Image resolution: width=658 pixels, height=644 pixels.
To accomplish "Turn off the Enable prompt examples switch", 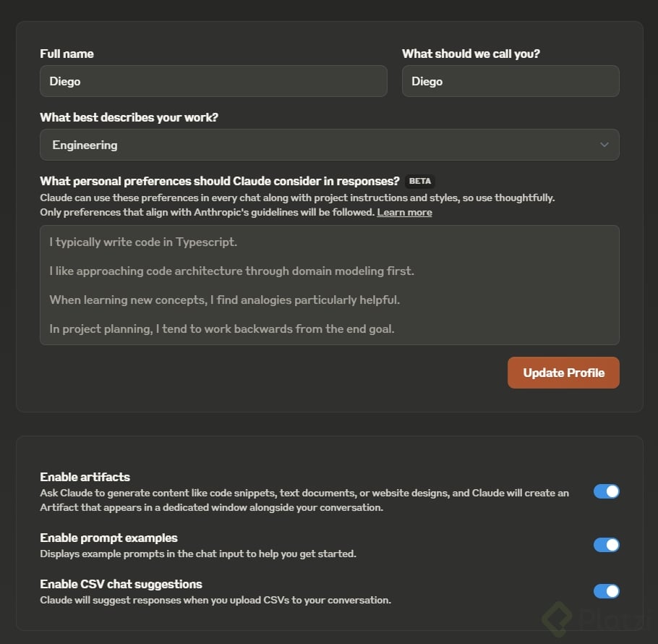I will 606,545.
